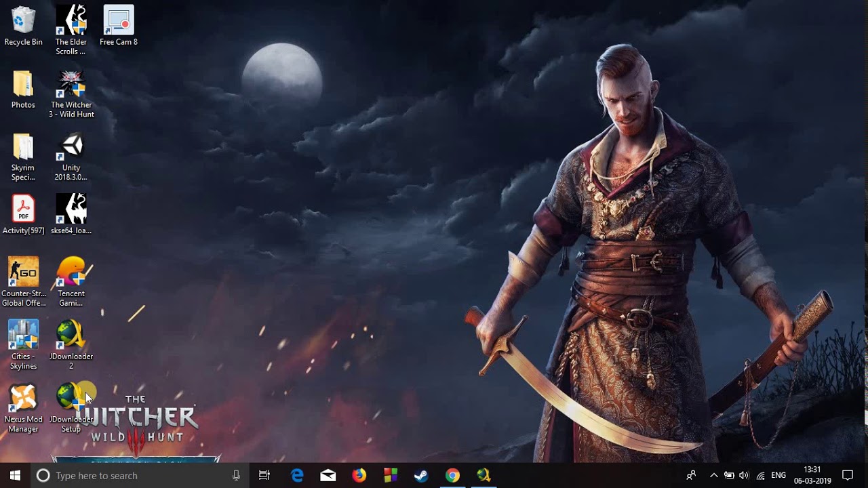868x488 pixels.
Task: Select the JDownloader 2 desktop shortcut
Action: click(x=71, y=346)
